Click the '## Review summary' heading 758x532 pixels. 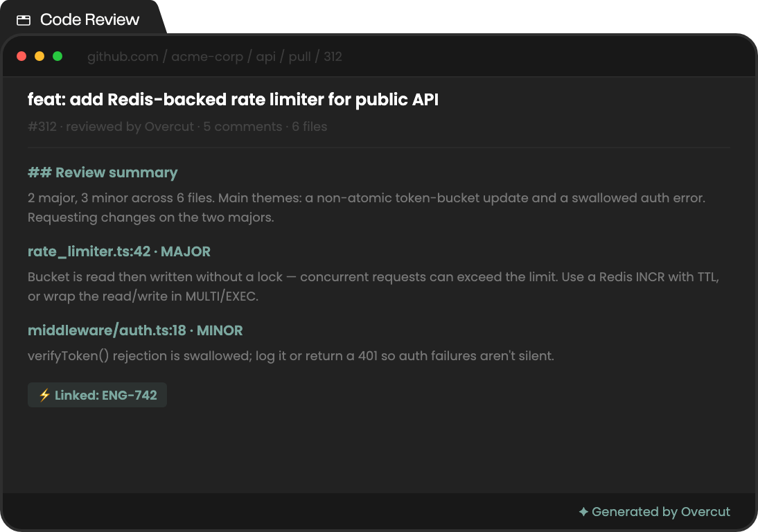(x=103, y=172)
